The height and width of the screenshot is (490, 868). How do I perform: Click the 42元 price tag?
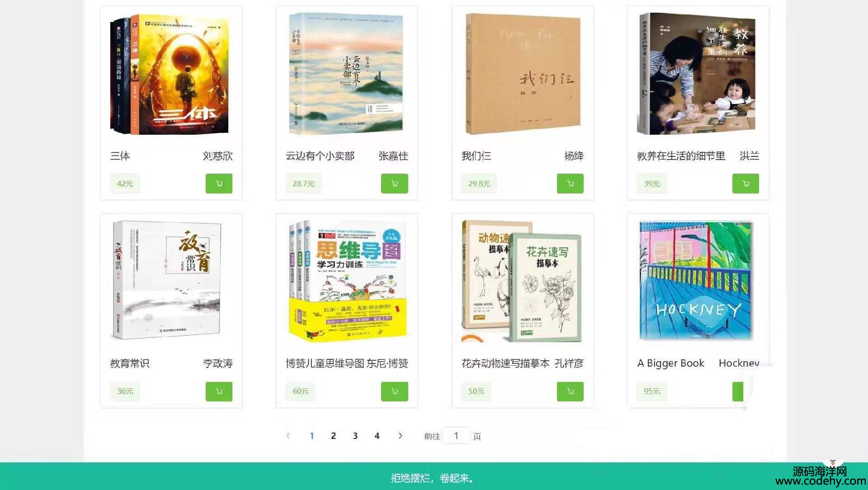click(125, 184)
